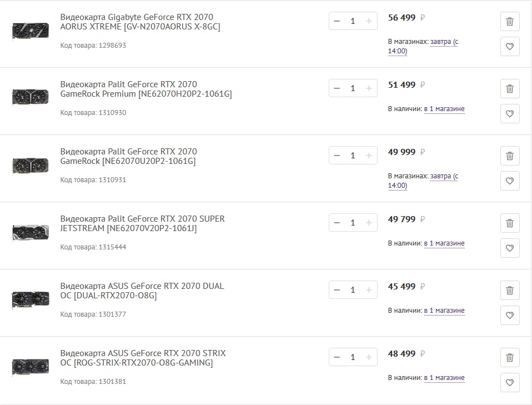Decrease quantity of ASUS STRIX OC
The image size is (532, 405).
[x=337, y=357]
